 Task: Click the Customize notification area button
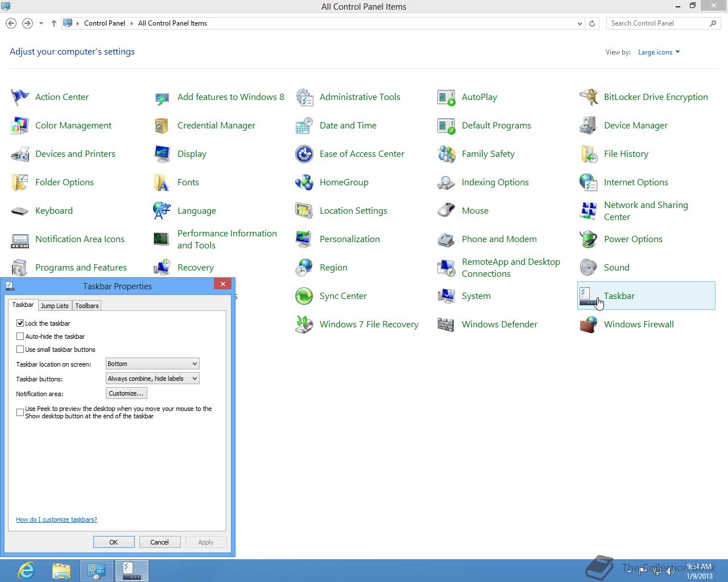[126, 393]
